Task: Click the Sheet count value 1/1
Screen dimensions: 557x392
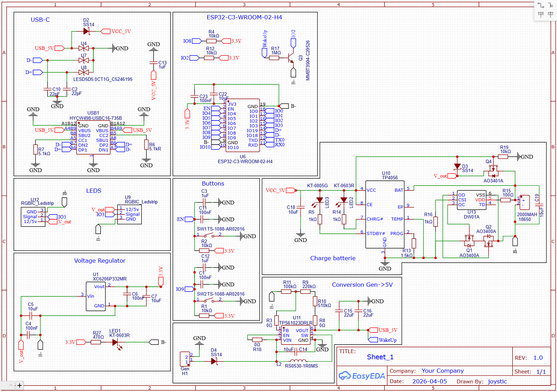Action: point(541,372)
